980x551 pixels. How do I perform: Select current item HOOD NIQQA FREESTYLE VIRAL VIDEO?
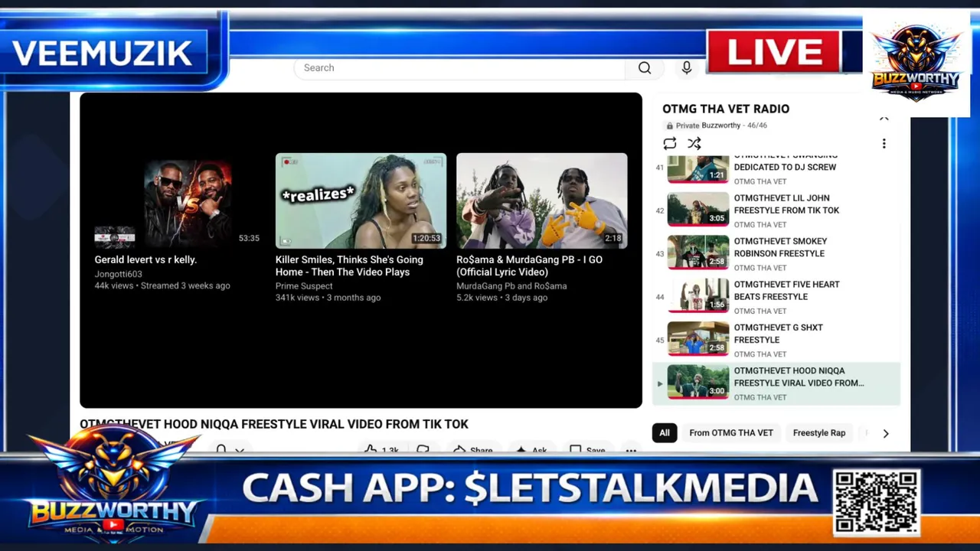(776, 383)
